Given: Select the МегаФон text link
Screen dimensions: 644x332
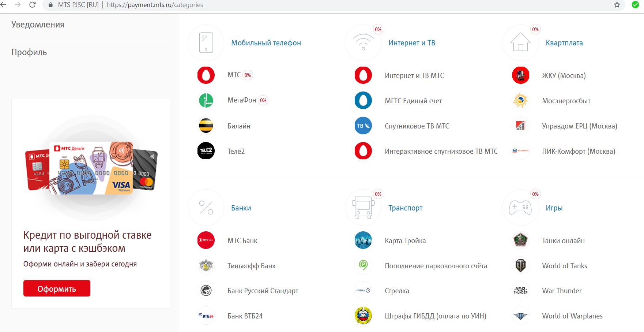Looking at the screenshot, I should (x=242, y=100).
